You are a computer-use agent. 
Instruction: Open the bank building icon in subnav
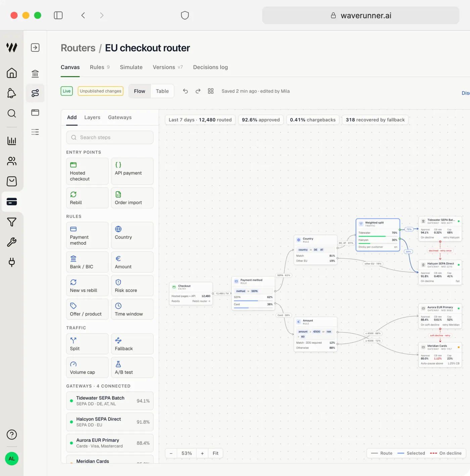pyautogui.click(x=35, y=73)
